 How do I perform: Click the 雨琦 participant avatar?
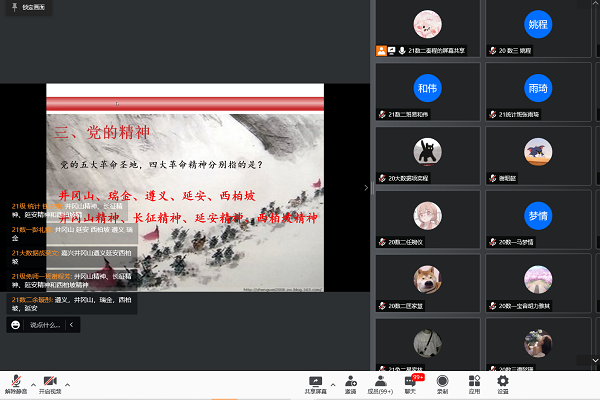(538, 88)
